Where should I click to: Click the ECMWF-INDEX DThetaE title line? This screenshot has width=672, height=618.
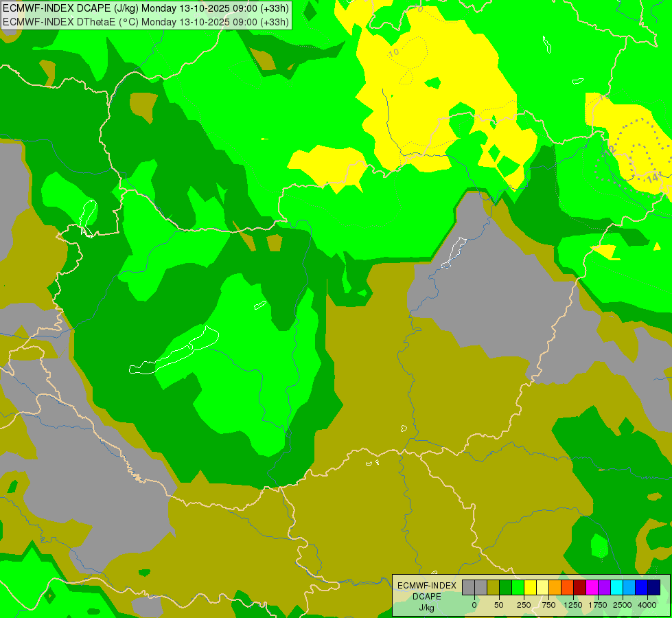point(146,22)
